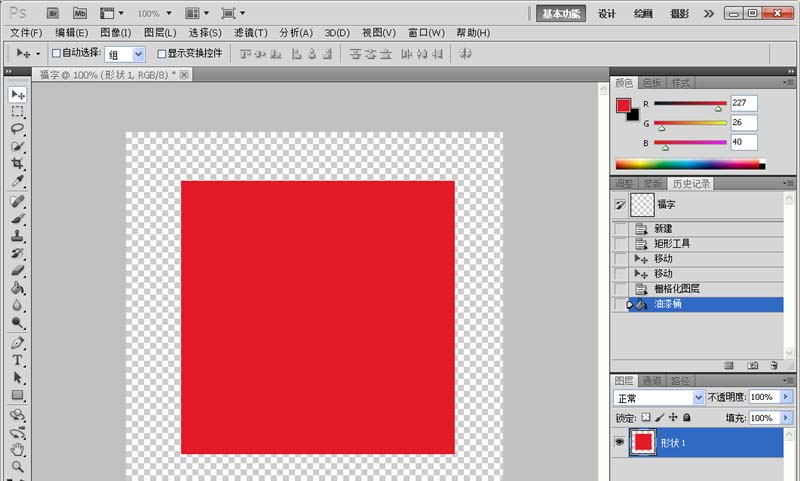The height and width of the screenshot is (481, 800).
Task: Create new snapshot in History panel
Action: pos(753,365)
